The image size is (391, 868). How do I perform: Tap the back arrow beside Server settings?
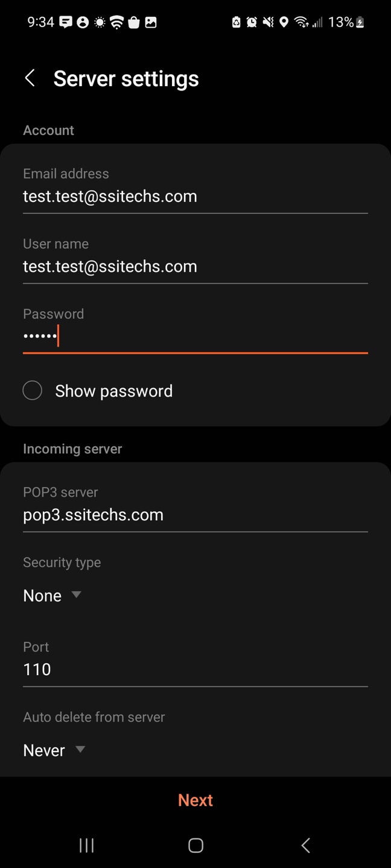tap(30, 78)
